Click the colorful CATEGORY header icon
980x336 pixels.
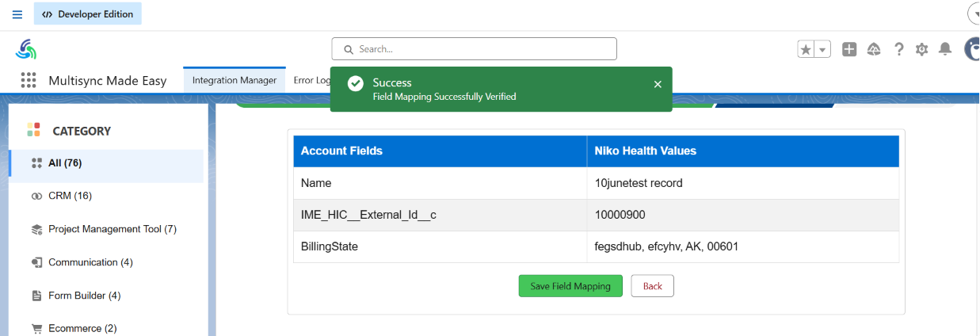[x=33, y=130]
